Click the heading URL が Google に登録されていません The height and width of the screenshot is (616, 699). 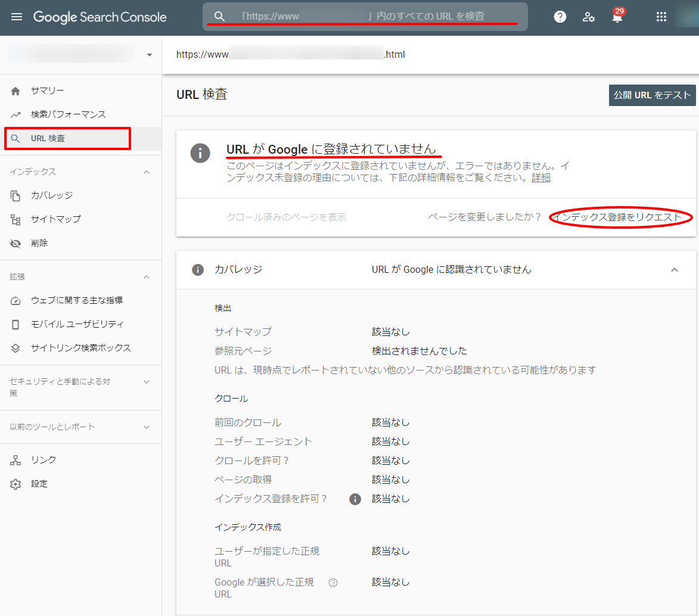(331, 149)
